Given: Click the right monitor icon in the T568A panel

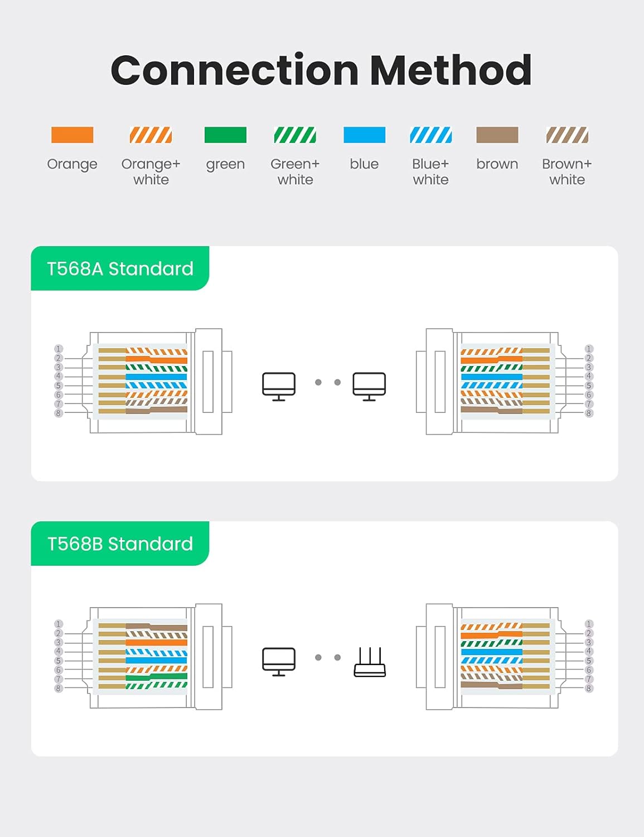Looking at the screenshot, I should click(x=369, y=386).
